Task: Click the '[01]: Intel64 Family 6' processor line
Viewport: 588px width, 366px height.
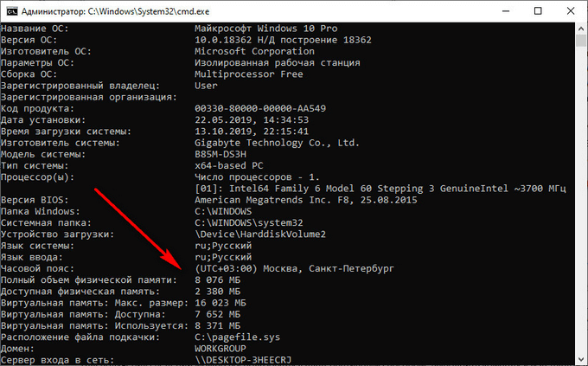Action: (380, 189)
